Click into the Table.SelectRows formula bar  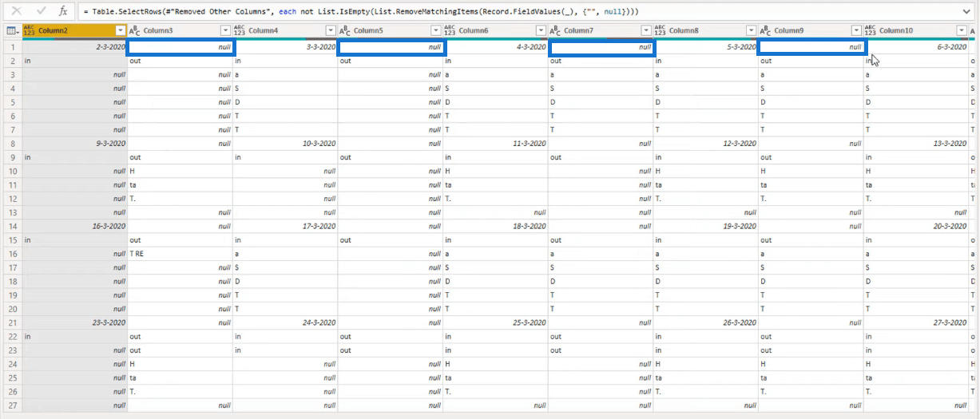point(527,11)
